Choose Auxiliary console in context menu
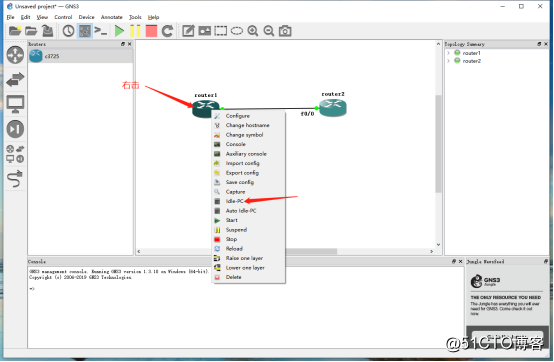The width and height of the screenshot is (554, 362). tap(248, 154)
